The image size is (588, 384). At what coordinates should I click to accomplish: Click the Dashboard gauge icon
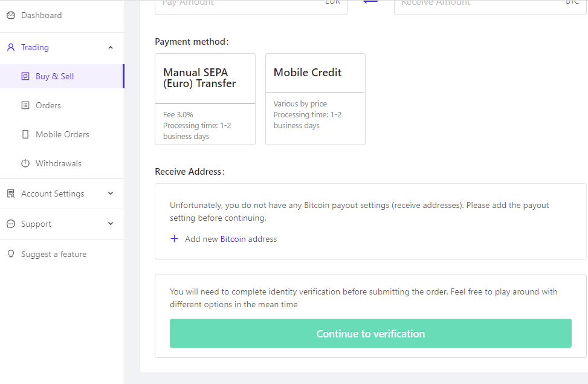11,15
